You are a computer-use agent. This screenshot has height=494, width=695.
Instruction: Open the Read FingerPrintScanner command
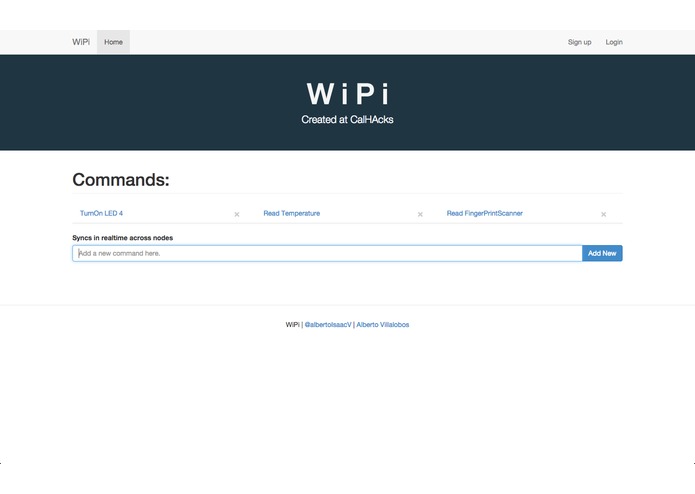pyautogui.click(x=484, y=213)
